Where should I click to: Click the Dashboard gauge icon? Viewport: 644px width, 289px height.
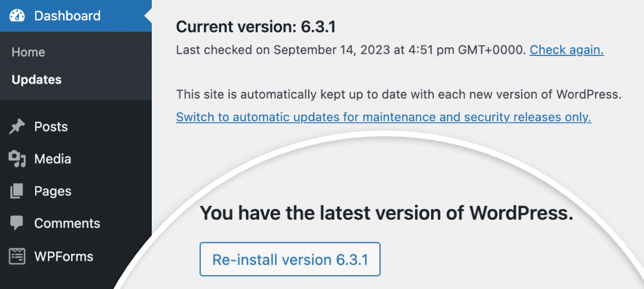tap(17, 16)
